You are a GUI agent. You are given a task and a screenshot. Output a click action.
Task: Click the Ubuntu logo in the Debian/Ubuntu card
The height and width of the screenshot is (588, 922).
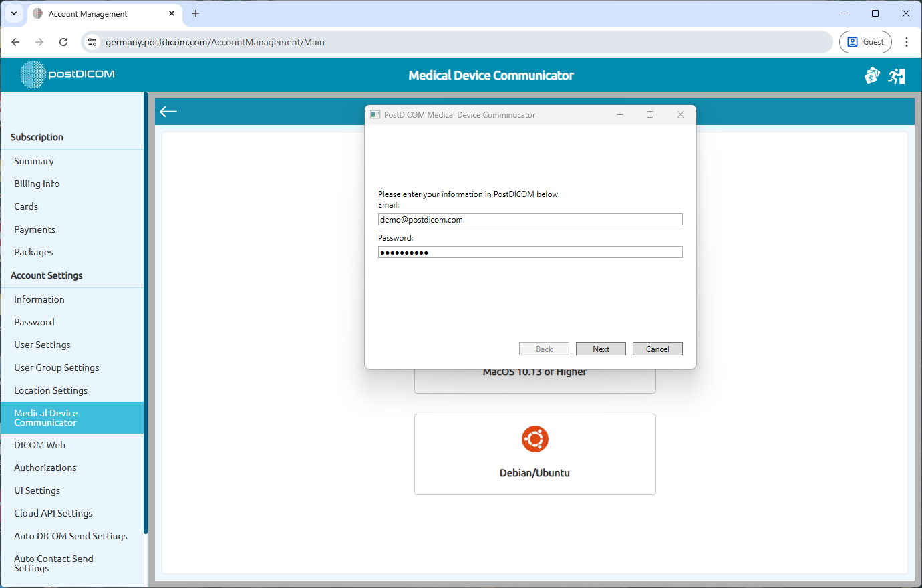pyautogui.click(x=534, y=439)
